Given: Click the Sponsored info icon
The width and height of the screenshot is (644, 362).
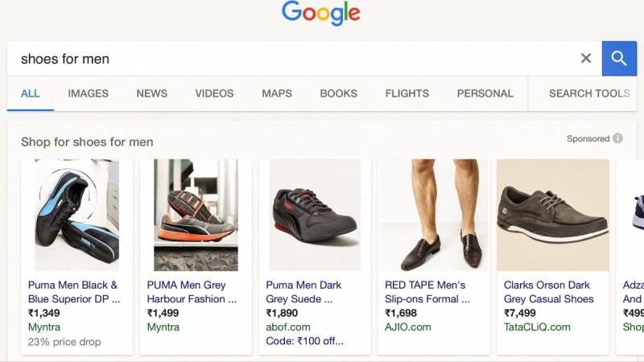Looking at the screenshot, I should tap(617, 138).
